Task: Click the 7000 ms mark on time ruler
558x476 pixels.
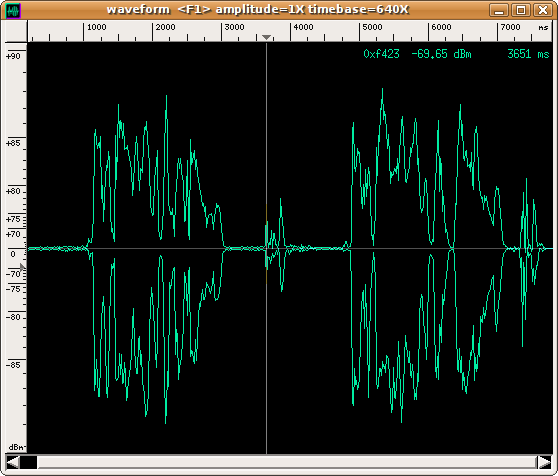Action: tap(510, 27)
